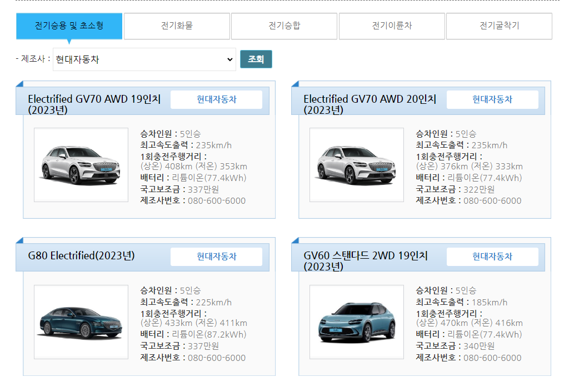Select title GV60 스탠다드 2WD 19인치 (2023년)
Screen dimensions: 569x392
pos(366,261)
